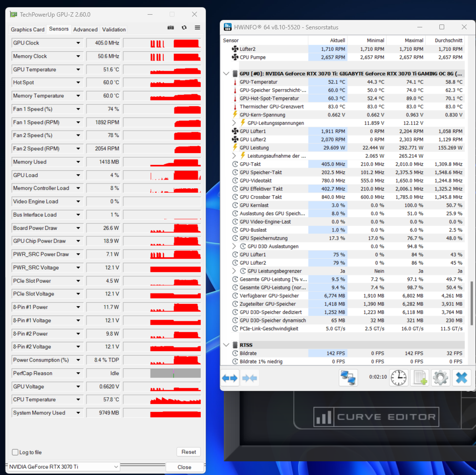
Task: Click the Minimal column header
Action: tap(367, 41)
